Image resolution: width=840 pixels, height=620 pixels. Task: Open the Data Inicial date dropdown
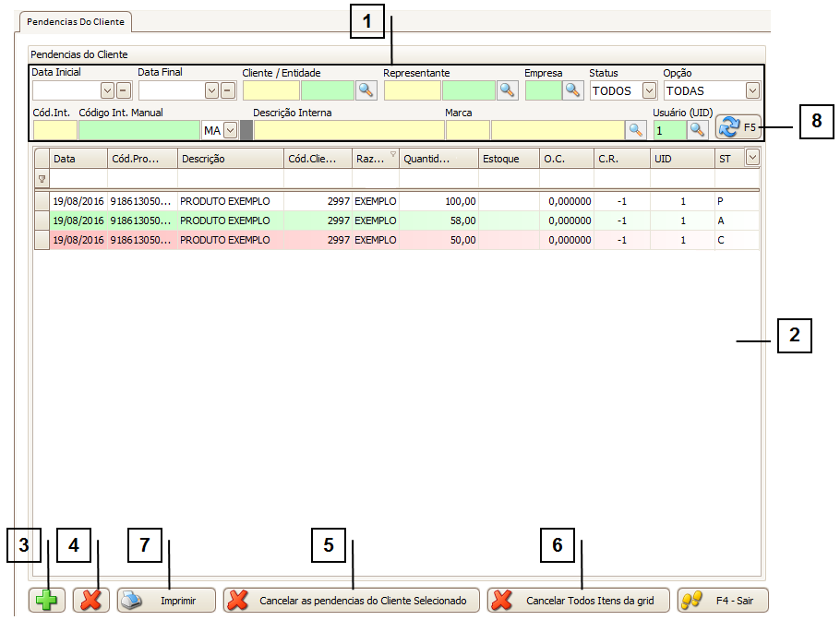pyautogui.click(x=107, y=90)
